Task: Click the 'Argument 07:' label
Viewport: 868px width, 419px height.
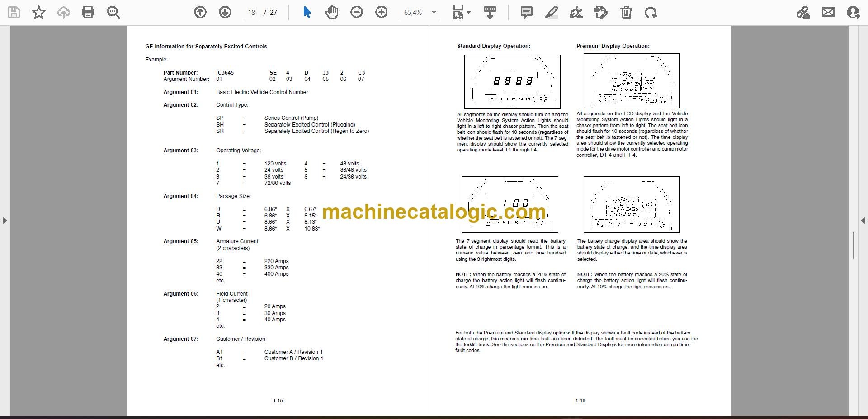Action: click(x=181, y=339)
